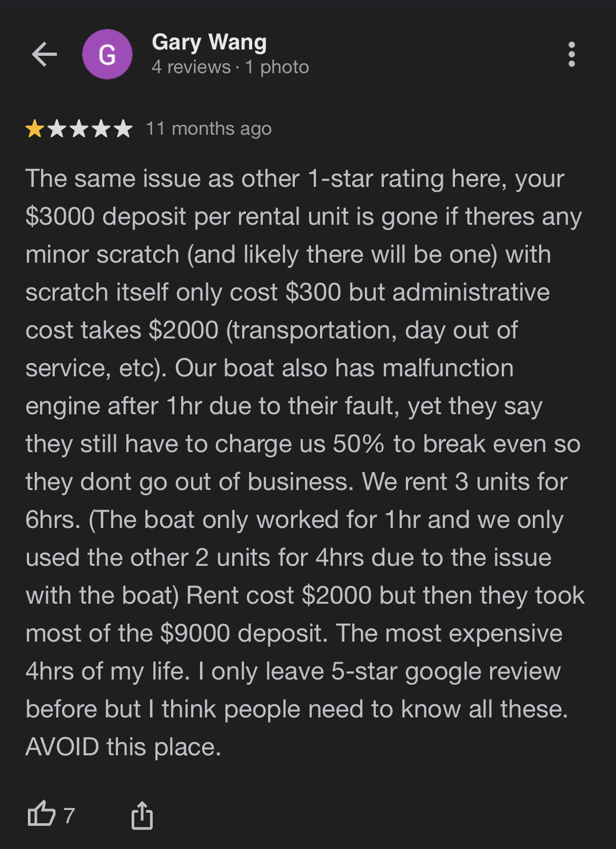View the reviewer's 4 reviews
This screenshot has height=849, width=616.
click(x=191, y=67)
